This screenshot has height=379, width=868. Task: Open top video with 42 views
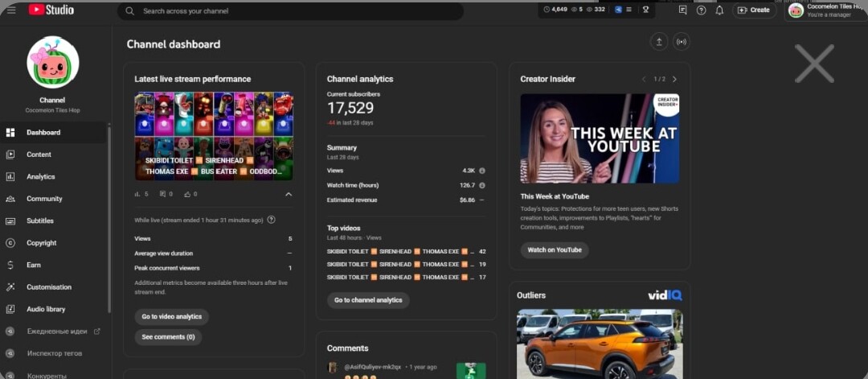click(407, 252)
